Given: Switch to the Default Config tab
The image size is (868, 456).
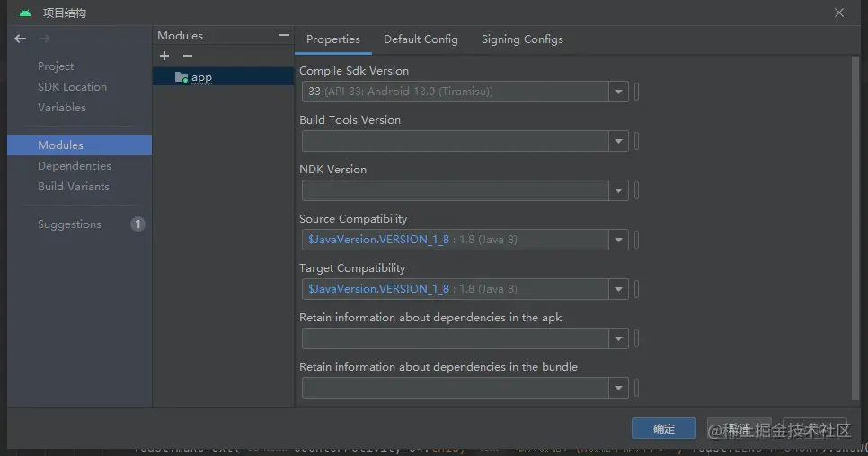Looking at the screenshot, I should click(421, 39).
